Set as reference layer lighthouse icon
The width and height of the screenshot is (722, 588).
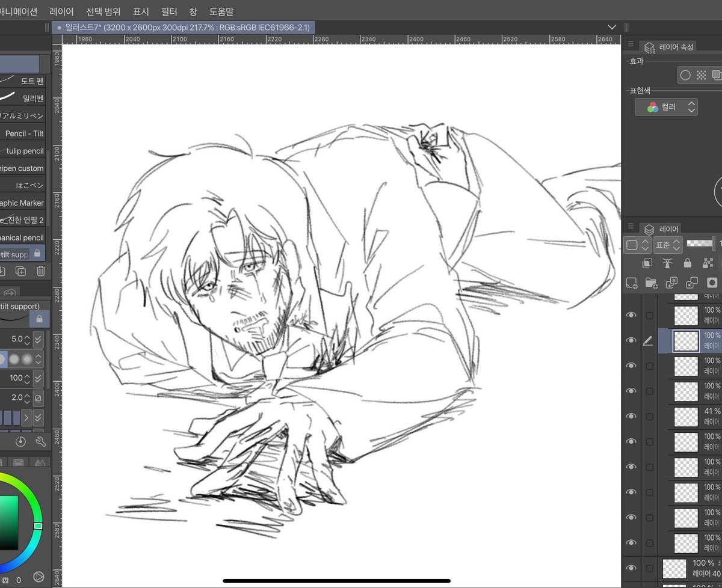667,263
